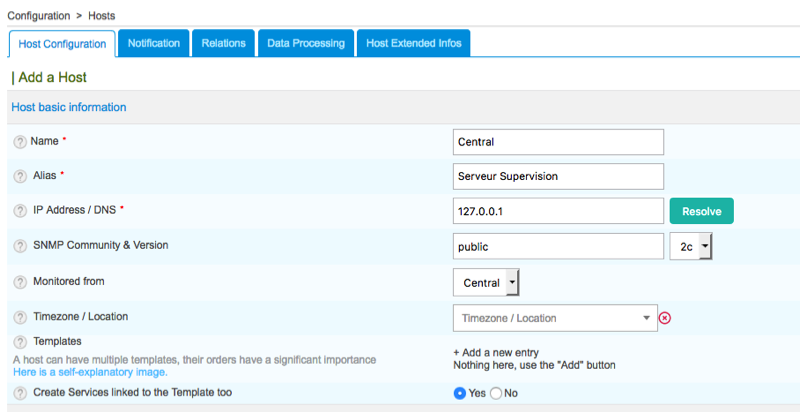Open the SNMP version 2c dropdown
Viewport: 800px width, 412px height.
coord(690,246)
